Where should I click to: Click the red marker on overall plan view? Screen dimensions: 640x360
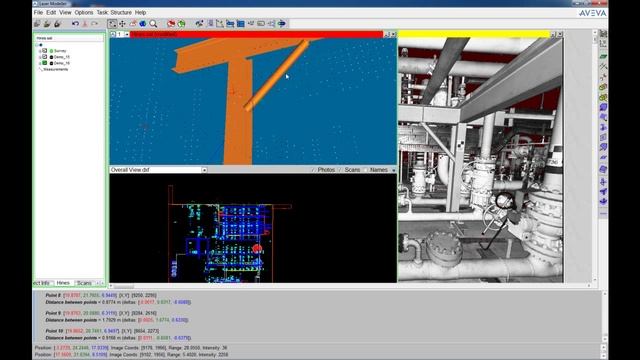tap(257, 248)
